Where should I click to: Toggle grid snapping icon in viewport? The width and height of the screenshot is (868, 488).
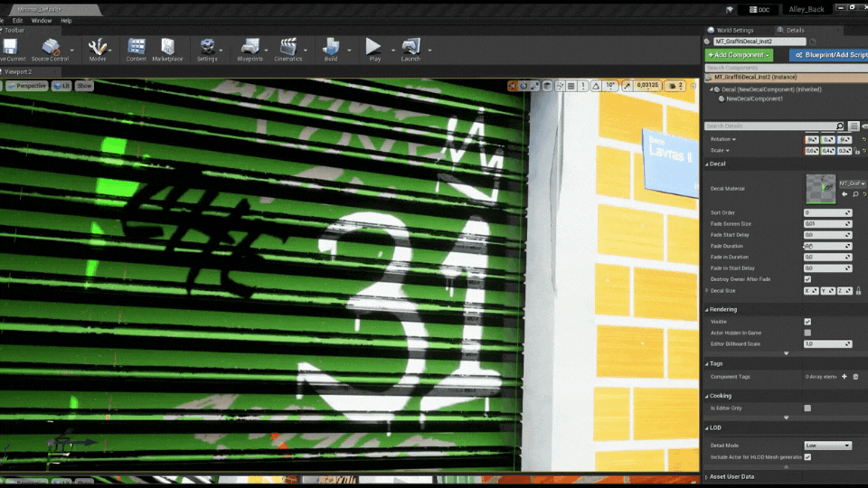click(x=571, y=86)
